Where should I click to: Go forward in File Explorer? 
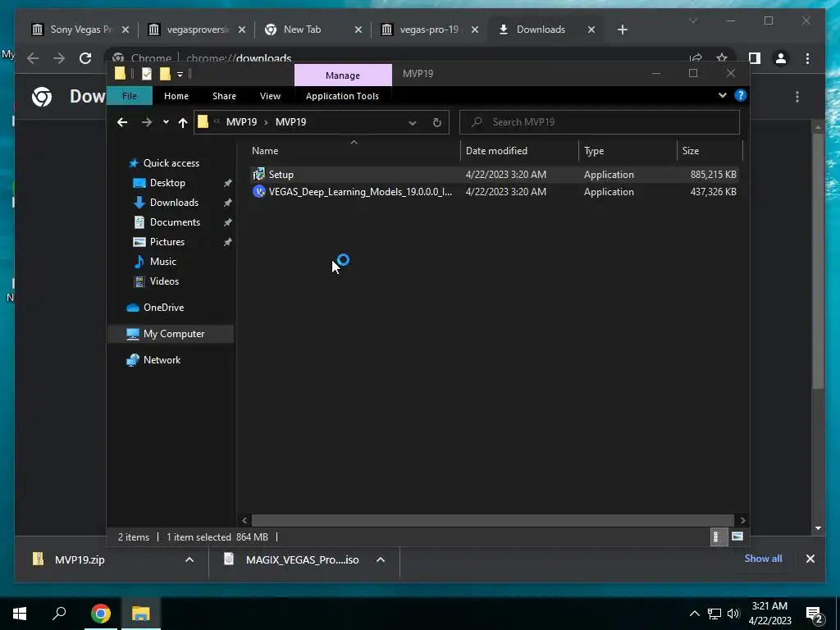coord(146,122)
